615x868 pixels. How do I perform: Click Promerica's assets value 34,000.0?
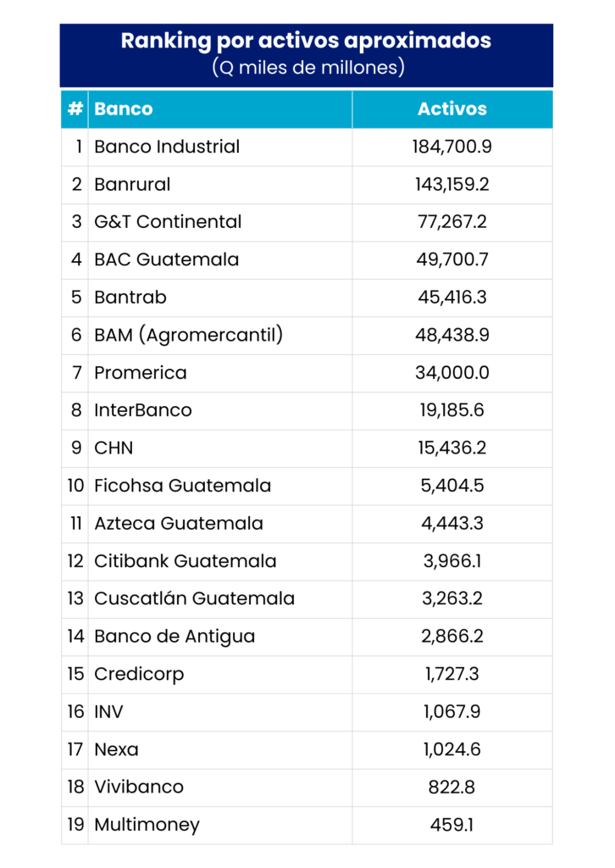click(452, 372)
